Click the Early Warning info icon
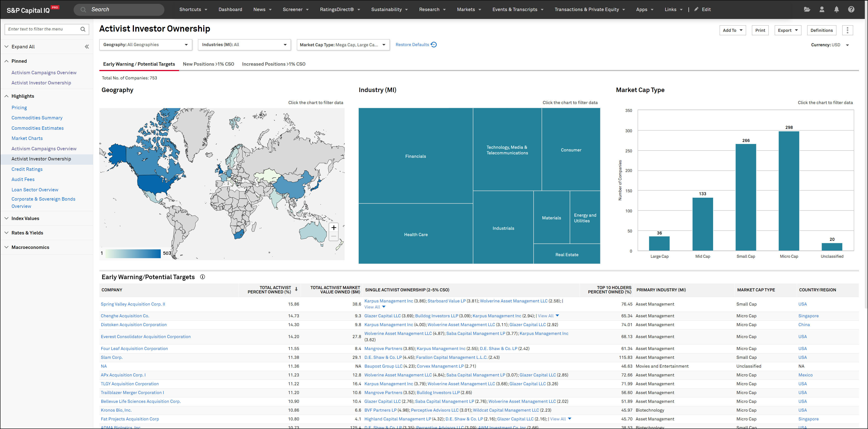The image size is (868, 429). pos(203,277)
